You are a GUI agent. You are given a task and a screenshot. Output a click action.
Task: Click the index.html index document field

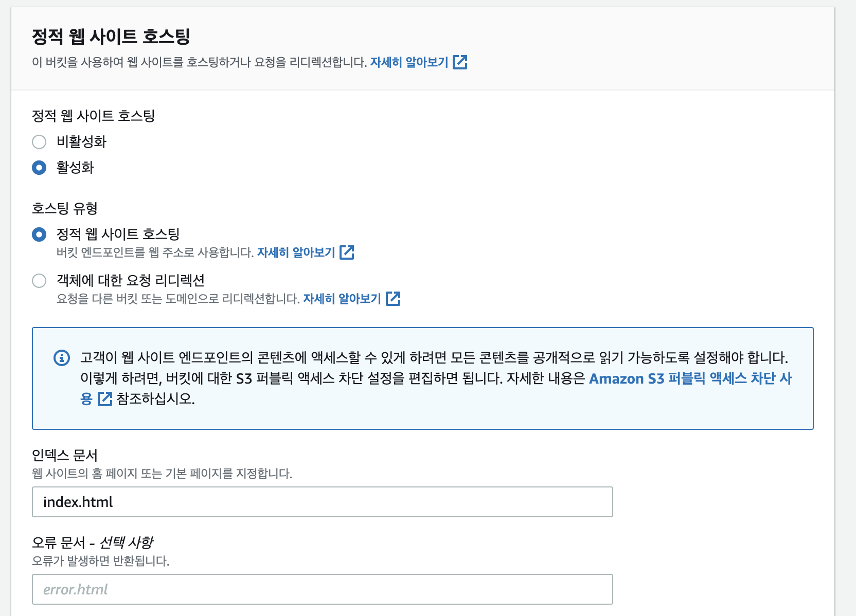323,502
